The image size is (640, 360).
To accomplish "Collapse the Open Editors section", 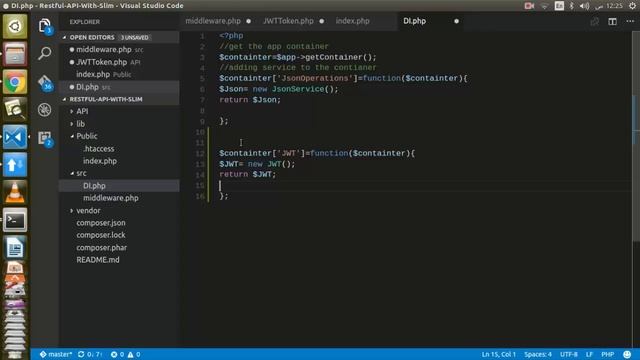I will tap(119, 37).
